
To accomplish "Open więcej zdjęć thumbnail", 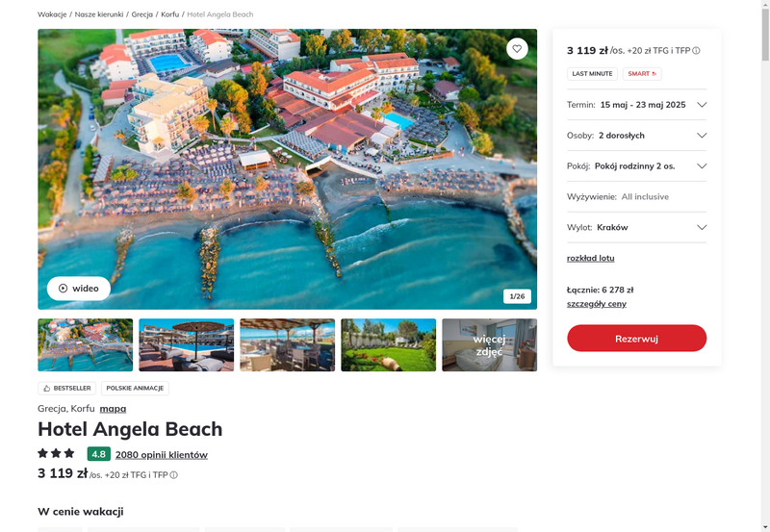I will coord(489,345).
